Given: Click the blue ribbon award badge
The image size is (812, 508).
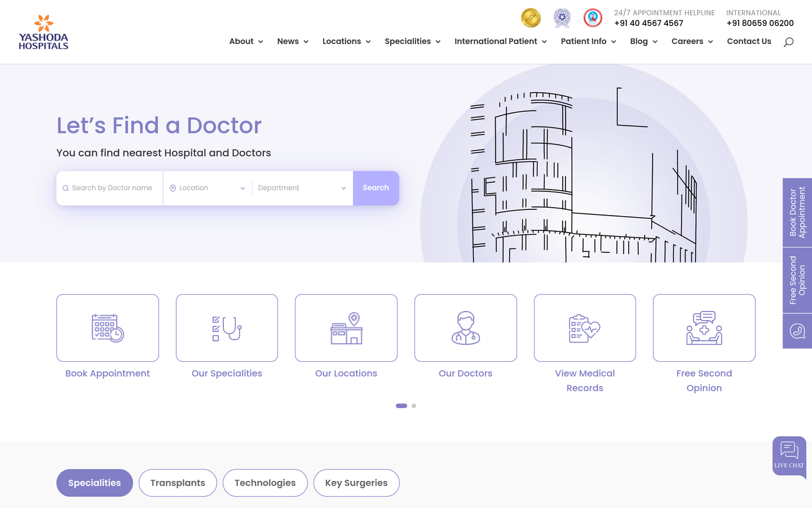Looking at the screenshot, I should coord(562,18).
